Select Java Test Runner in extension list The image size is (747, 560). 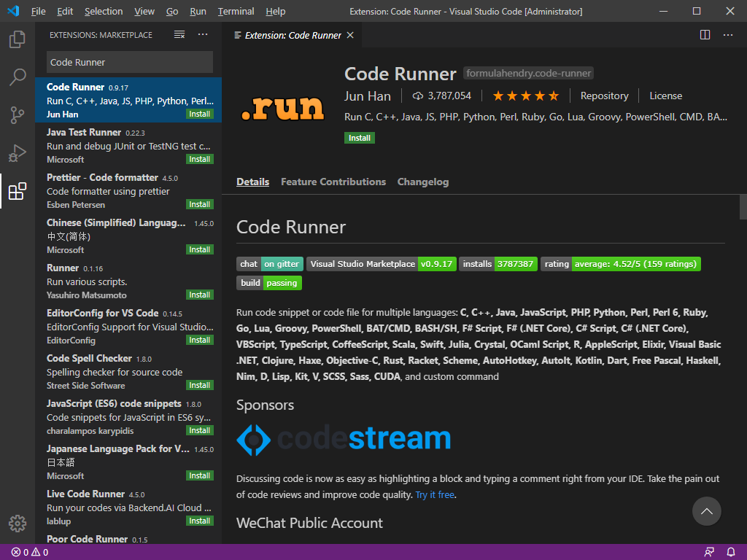pos(128,145)
